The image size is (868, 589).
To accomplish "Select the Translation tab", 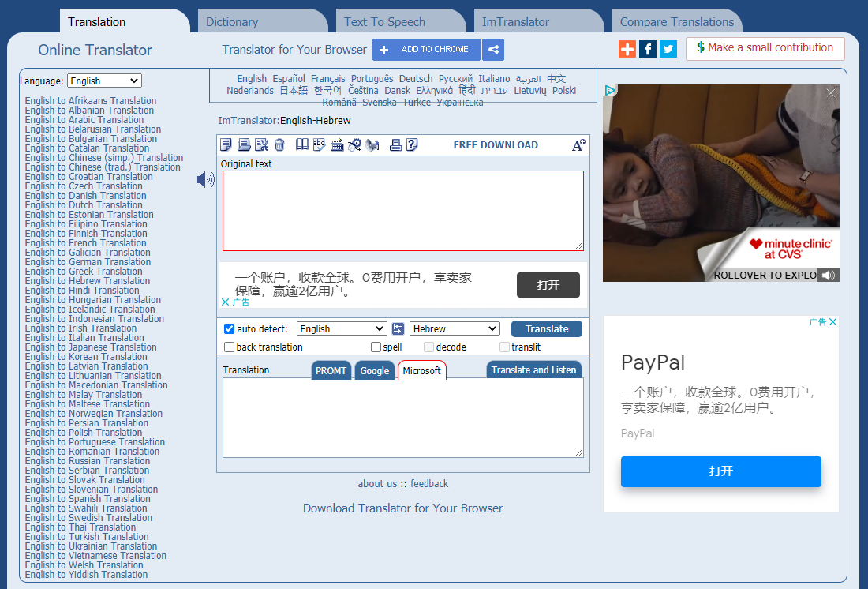I will point(124,21).
